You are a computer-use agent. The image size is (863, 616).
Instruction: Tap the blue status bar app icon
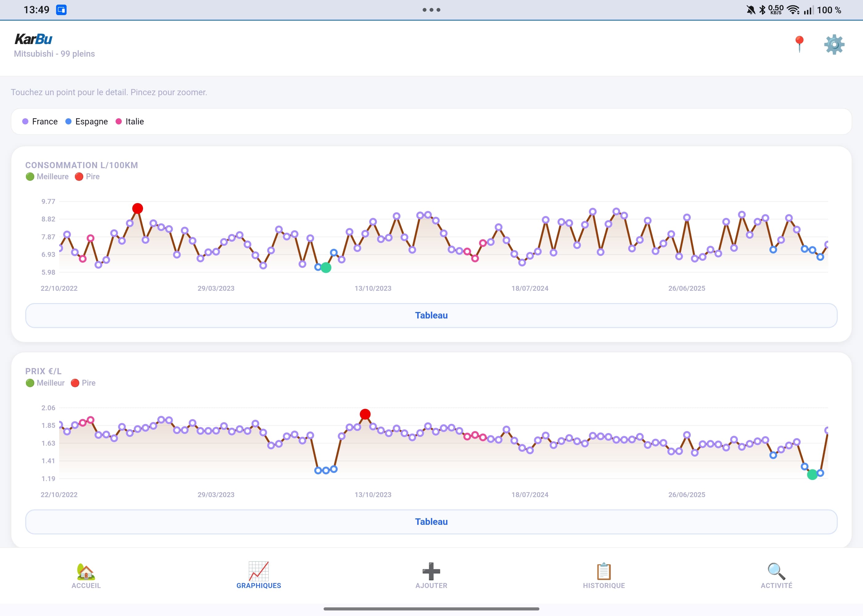61,10
